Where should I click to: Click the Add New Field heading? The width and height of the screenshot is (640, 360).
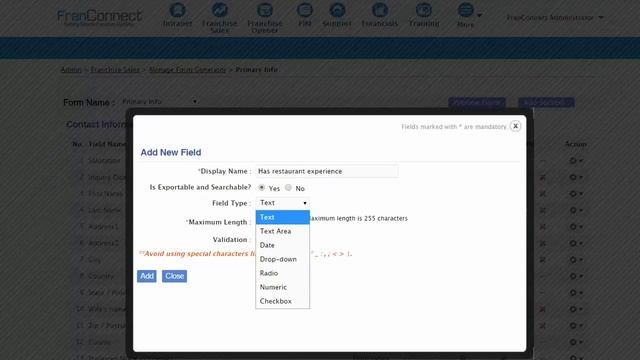click(x=171, y=152)
